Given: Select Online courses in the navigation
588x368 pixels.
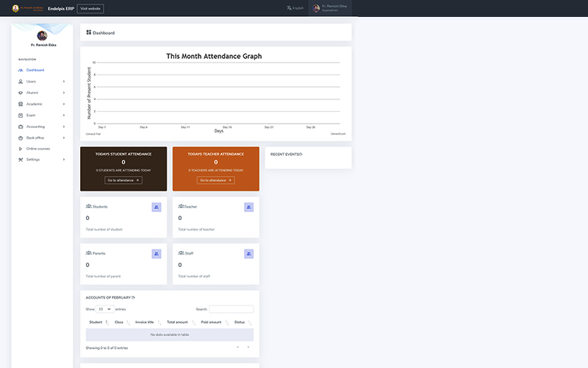Looking at the screenshot, I should (38, 149).
